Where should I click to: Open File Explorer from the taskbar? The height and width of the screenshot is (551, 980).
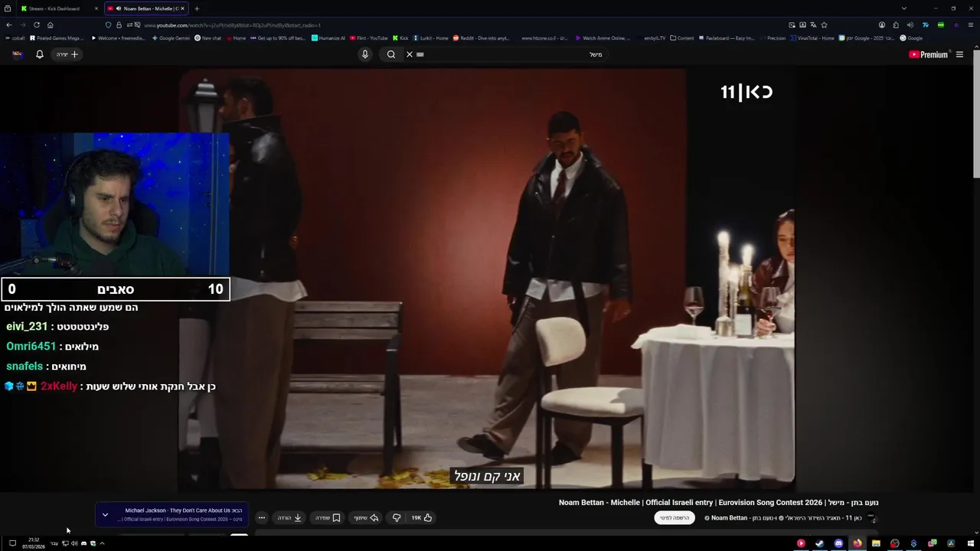click(876, 543)
